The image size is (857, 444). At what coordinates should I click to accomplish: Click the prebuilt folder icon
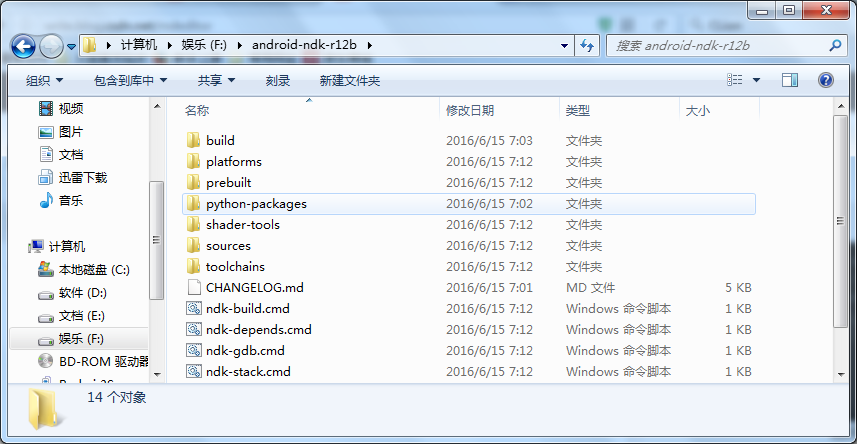click(x=193, y=182)
